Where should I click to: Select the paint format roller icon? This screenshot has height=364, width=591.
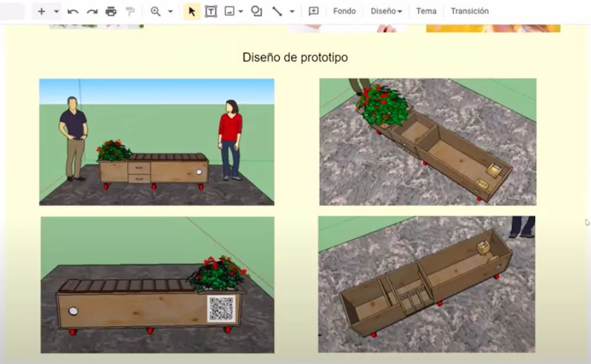(130, 11)
